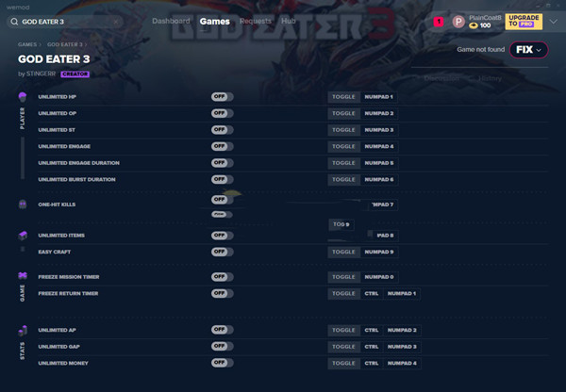Switch on Freeze Mission Timer
Viewport: 566px width, 392px height.
(x=222, y=277)
